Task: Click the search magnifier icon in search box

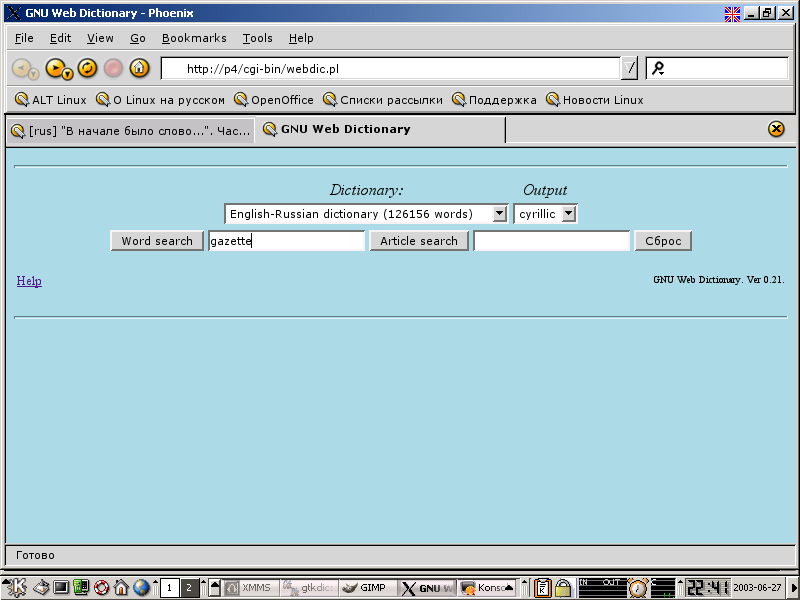Action: (658, 68)
